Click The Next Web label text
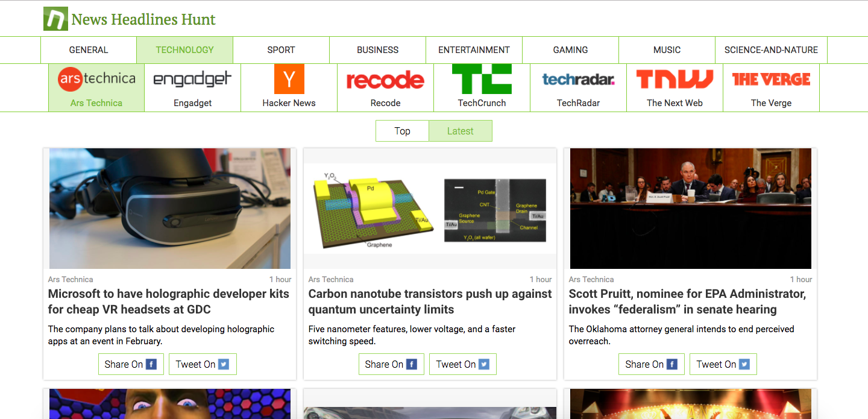 click(675, 103)
